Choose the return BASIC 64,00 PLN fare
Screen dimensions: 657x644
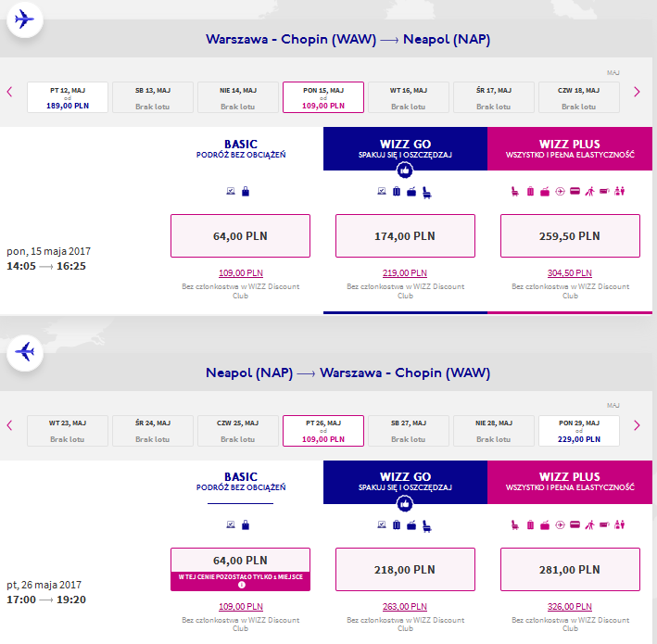(x=241, y=561)
